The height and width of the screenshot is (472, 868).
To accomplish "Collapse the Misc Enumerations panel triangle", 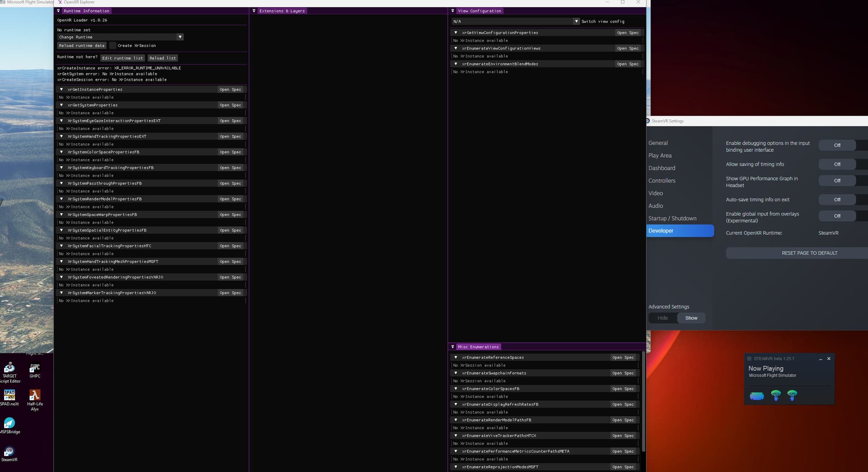I will pyautogui.click(x=453, y=347).
